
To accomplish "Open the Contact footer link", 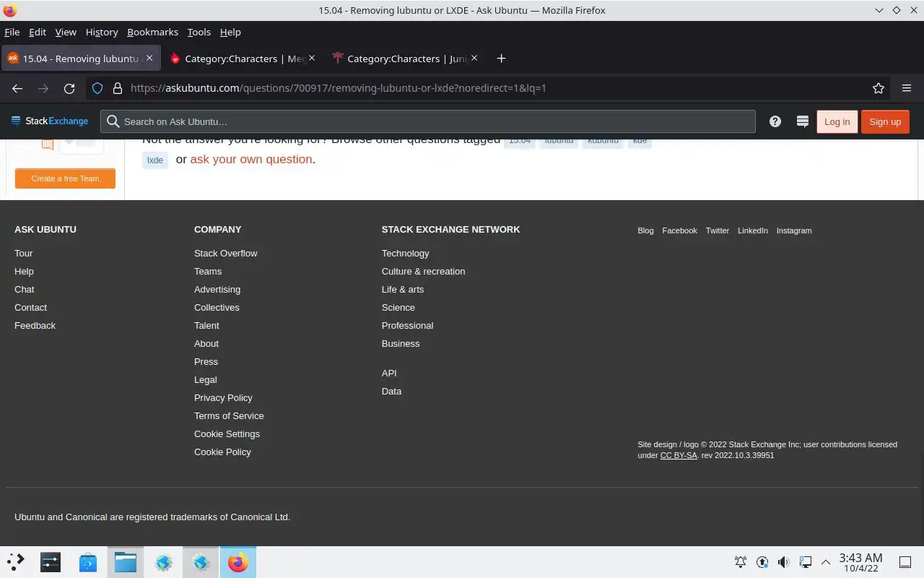I will 30,307.
